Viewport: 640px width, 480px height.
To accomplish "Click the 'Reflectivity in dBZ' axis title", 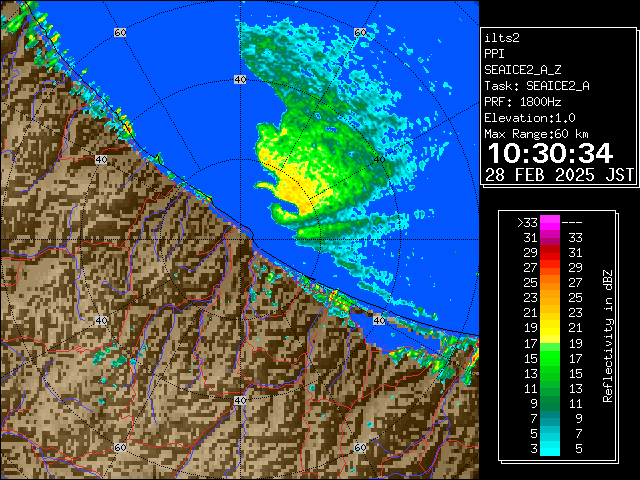I will pos(607,336).
